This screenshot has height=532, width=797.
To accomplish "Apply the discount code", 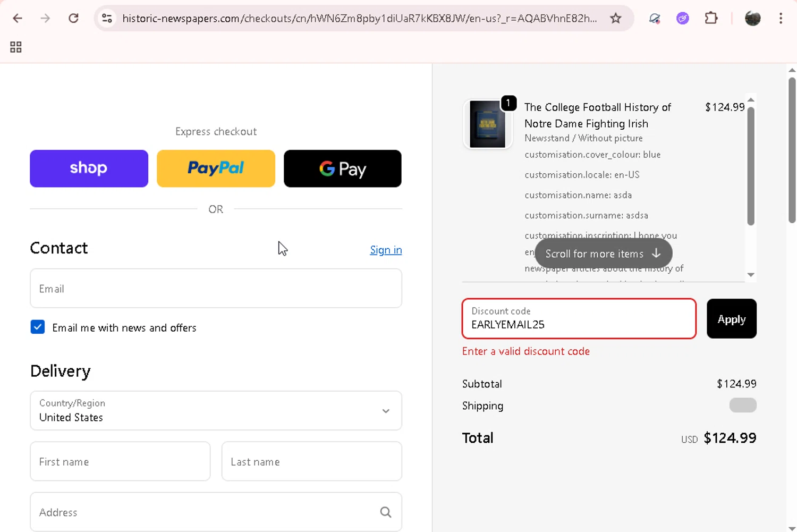I will pos(731,319).
